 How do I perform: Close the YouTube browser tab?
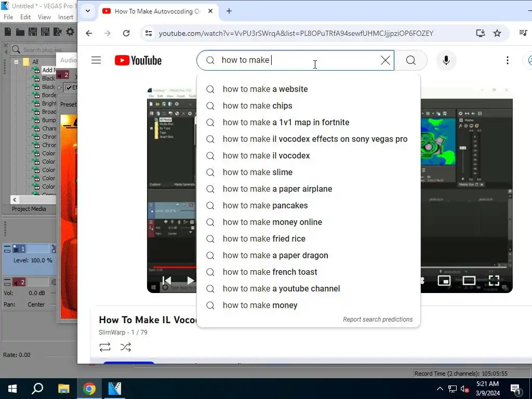(210, 11)
